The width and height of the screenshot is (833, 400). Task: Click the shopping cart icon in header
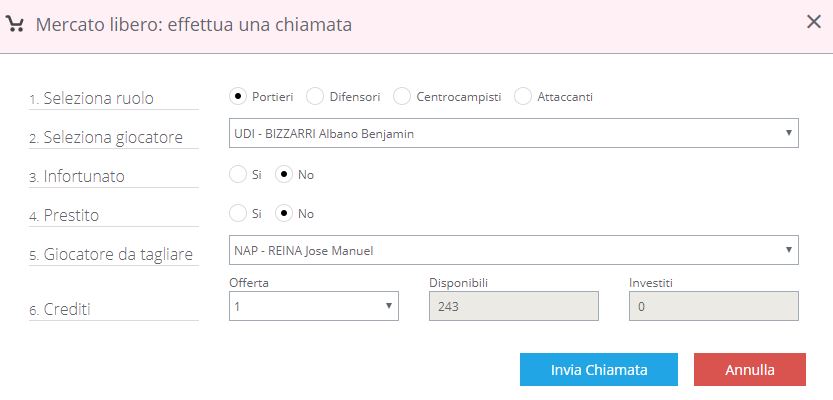[16, 24]
